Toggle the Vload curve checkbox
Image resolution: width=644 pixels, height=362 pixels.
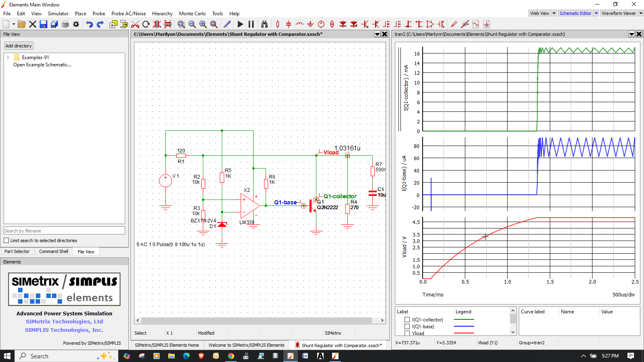(407, 333)
